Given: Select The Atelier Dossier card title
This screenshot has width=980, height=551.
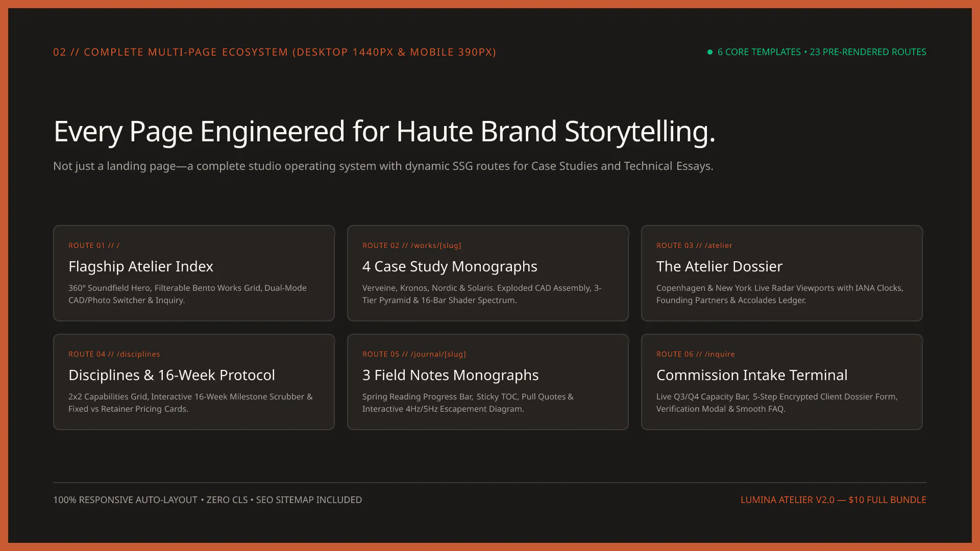Looking at the screenshot, I should tap(719, 266).
